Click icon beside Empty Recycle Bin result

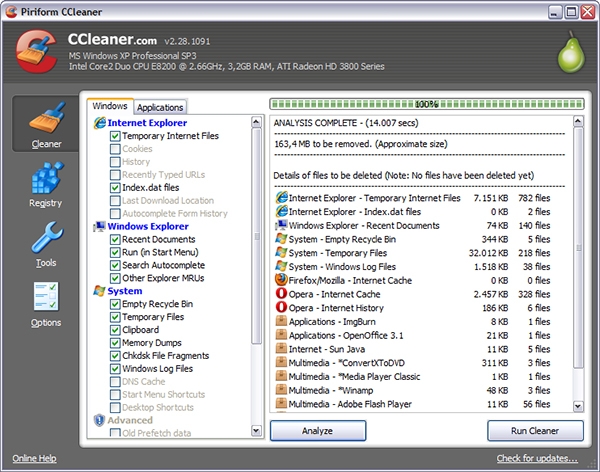[282, 239]
